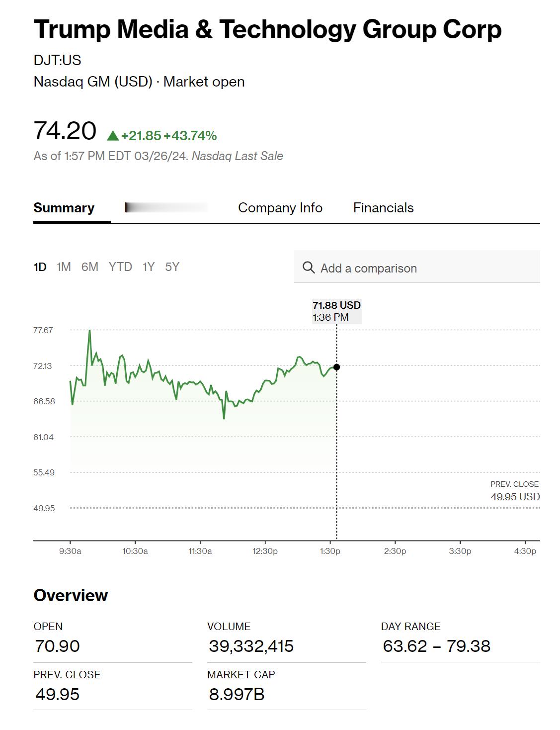560x730 pixels.
Task: Click the PREV. CLOSE 49.95 USD chart label
Action: pyautogui.click(x=515, y=491)
